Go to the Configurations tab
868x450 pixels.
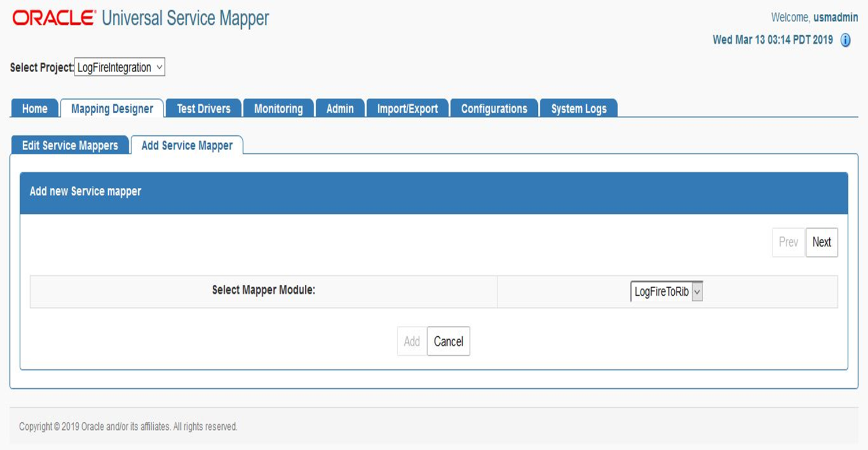[494, 109]
